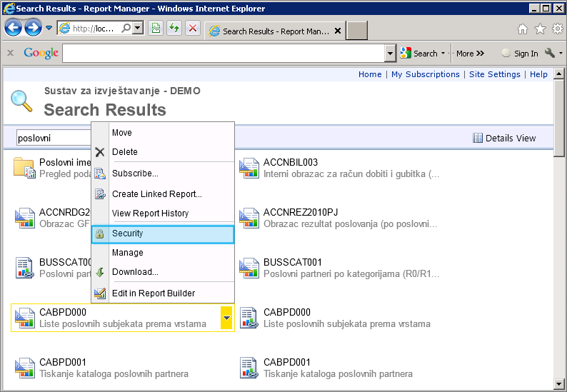Click the red X stop loading icon
Image resolution: width=567 pixels, height=392 pixels.
point(193,29)
